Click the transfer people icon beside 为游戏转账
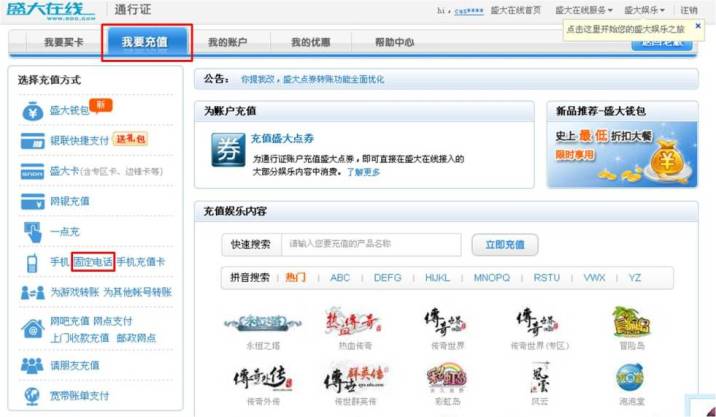Viewport: 716px width, 417px height. click(x=32, y=293)
